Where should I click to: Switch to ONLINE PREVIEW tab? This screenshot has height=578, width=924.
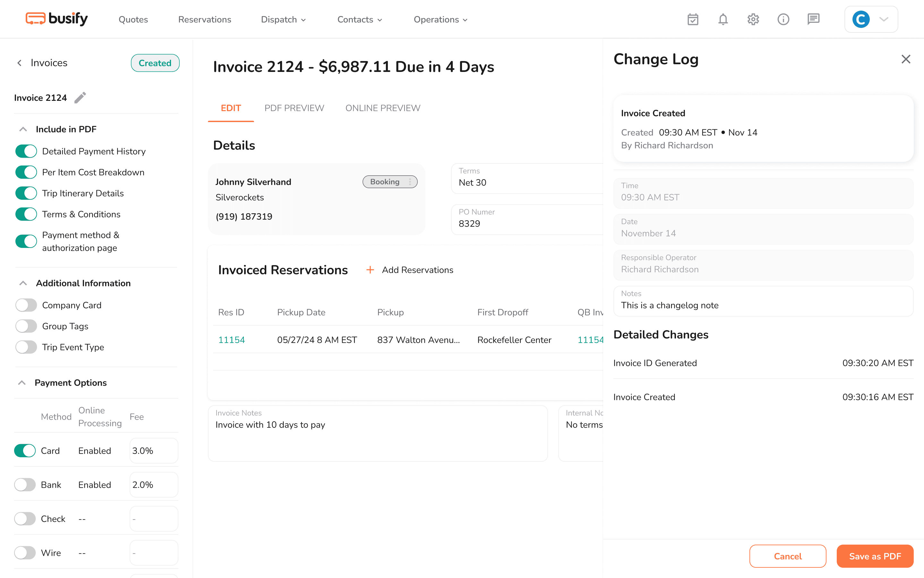click(x=383, y=108)
